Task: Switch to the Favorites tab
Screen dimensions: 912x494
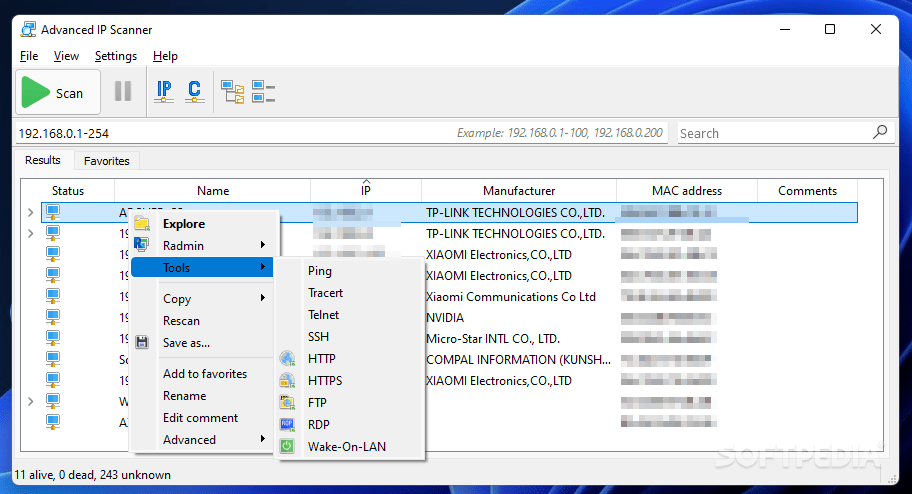Action: (106, 161)
